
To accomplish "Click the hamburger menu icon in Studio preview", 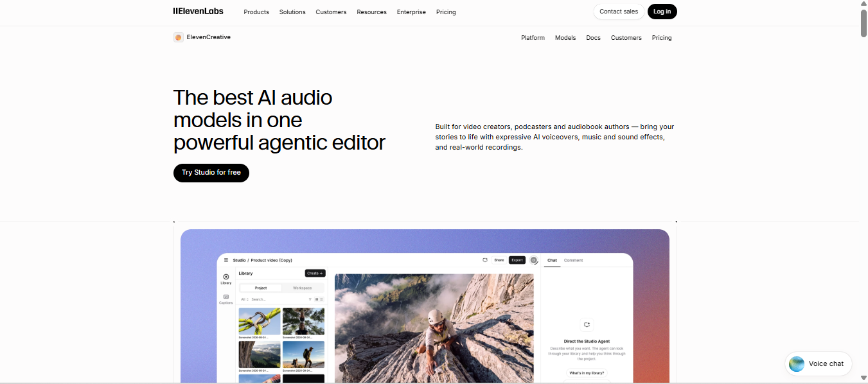I will pyautogui.click(x=226, y=260).
